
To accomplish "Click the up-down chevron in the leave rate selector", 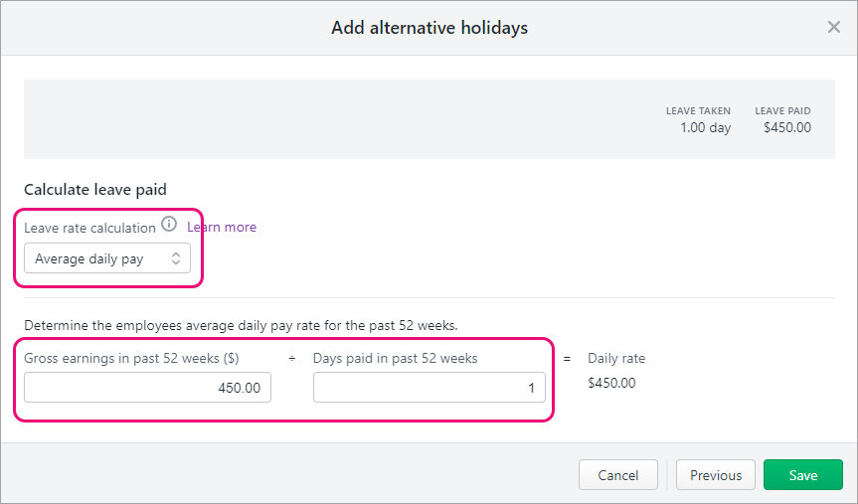I will 176,258.
